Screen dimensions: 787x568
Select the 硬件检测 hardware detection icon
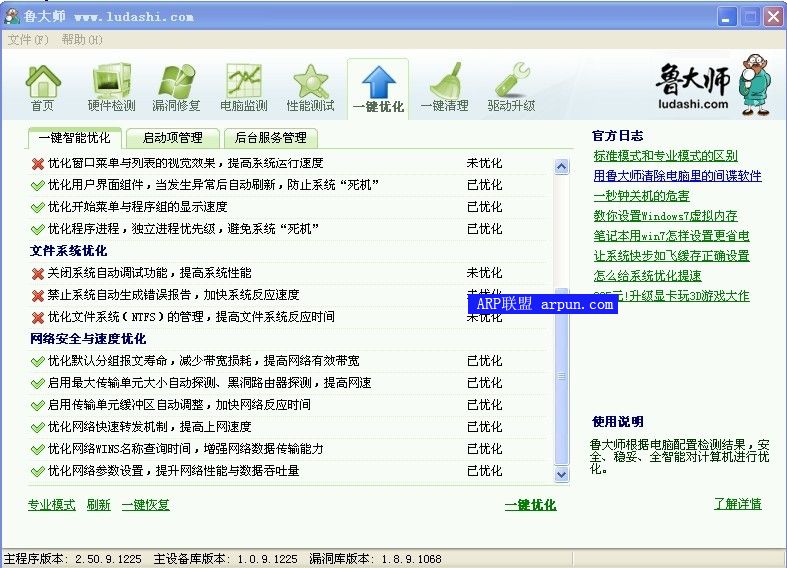coord(111,88)
